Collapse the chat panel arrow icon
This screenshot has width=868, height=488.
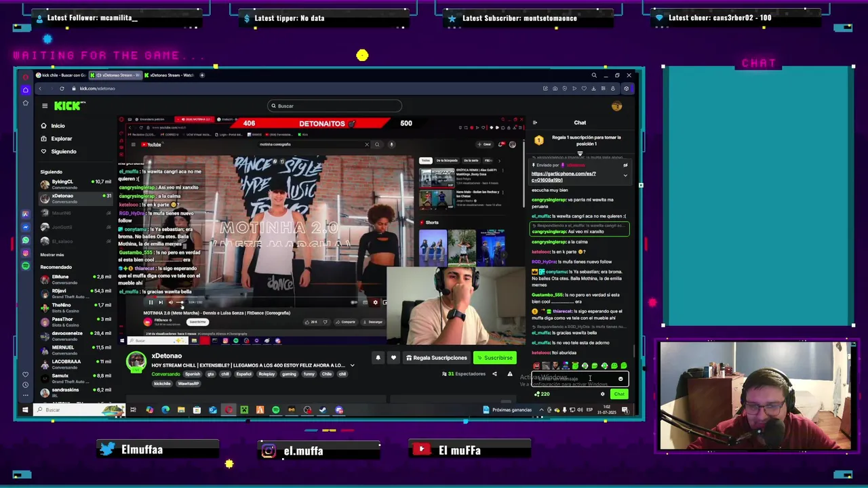pyautogui.click(x=535, y=123)
